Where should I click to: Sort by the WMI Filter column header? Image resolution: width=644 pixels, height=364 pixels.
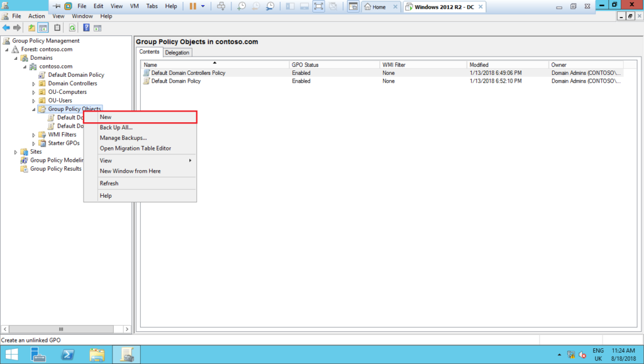(x=423, y=65)
